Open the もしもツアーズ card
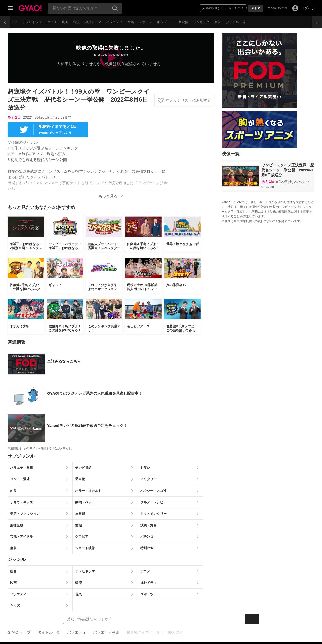This screenshot has width=322, height=644. click(143, 315)
